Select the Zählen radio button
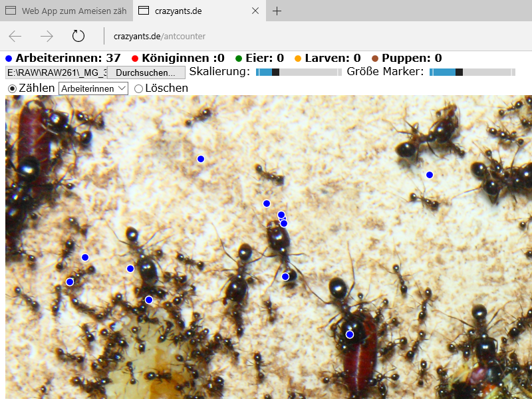532x399 pixels. pos(12,88)
